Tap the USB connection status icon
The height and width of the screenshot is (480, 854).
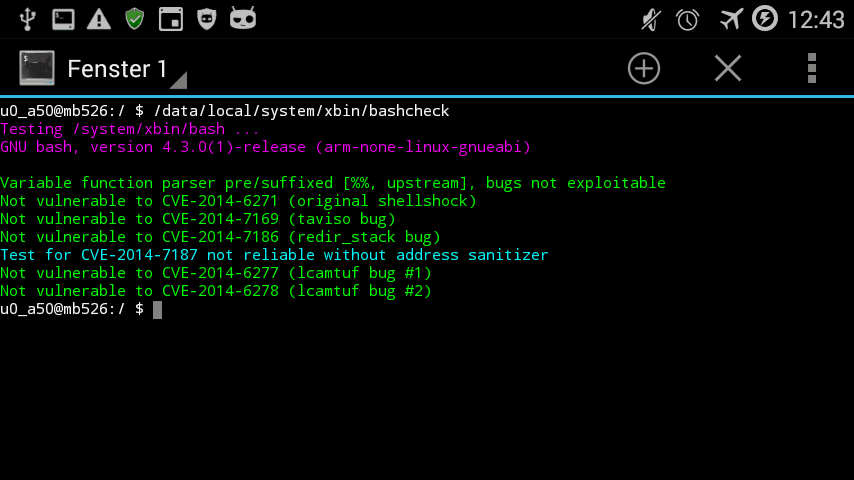[x=27, y=19]
